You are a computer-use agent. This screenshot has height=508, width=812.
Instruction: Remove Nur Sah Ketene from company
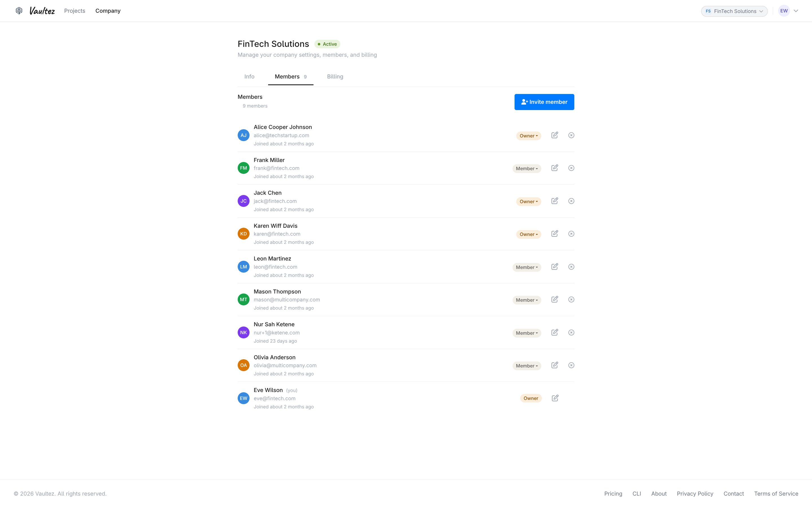pyautogui.click(x=571, y=332)
